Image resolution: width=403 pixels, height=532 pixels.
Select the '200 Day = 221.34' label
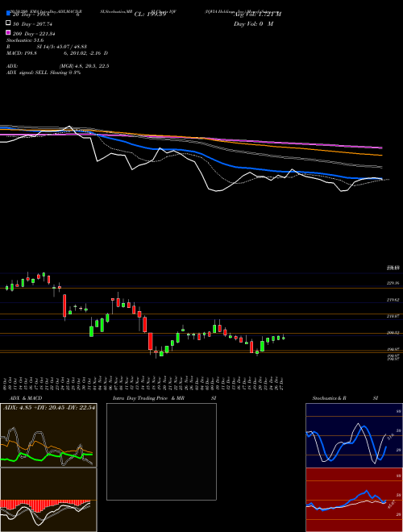34,33
